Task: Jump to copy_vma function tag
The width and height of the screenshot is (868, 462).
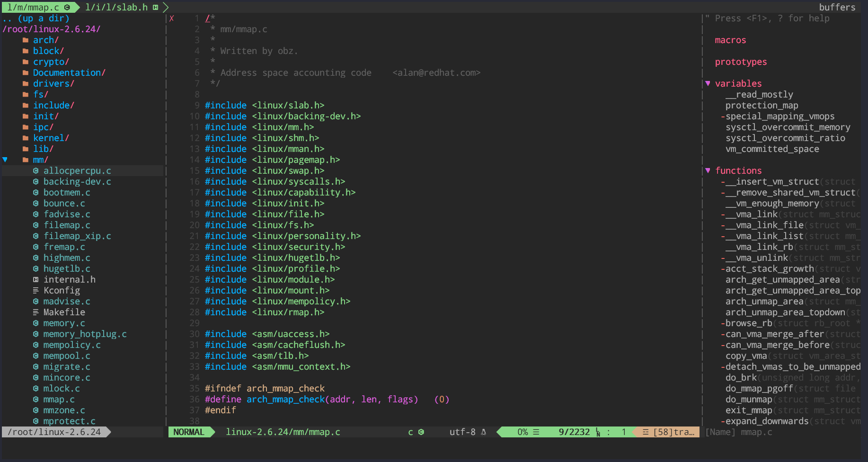Action: pyautogui.click(x=746, y=356)
